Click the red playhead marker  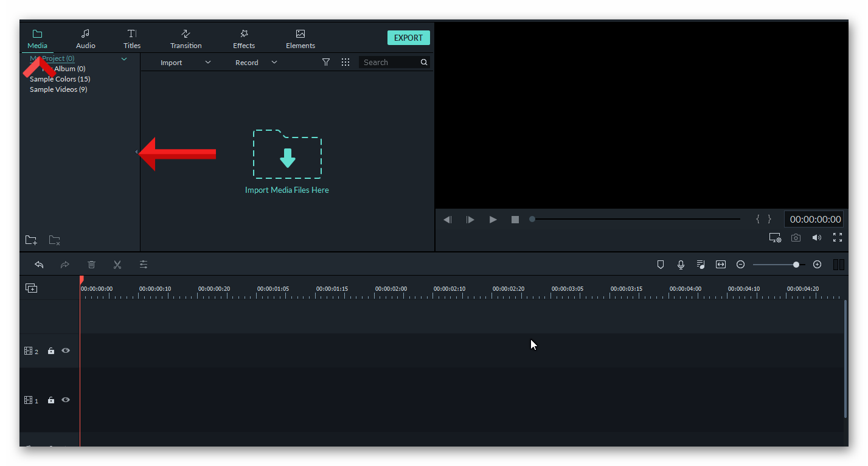click(81, 280)
